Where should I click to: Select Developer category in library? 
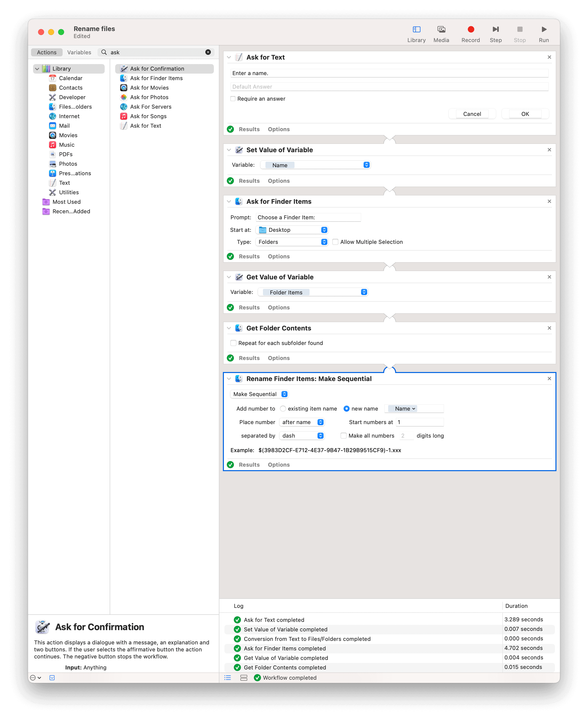[x=72, y=97]
